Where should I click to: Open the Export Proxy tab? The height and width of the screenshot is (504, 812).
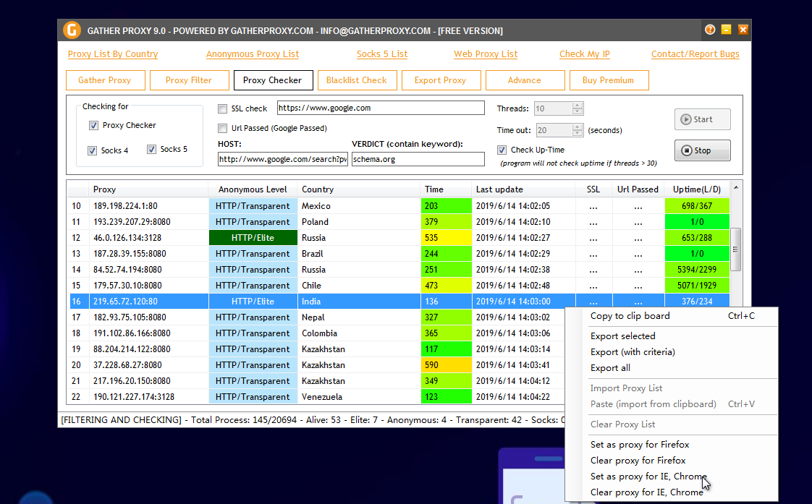441,80
